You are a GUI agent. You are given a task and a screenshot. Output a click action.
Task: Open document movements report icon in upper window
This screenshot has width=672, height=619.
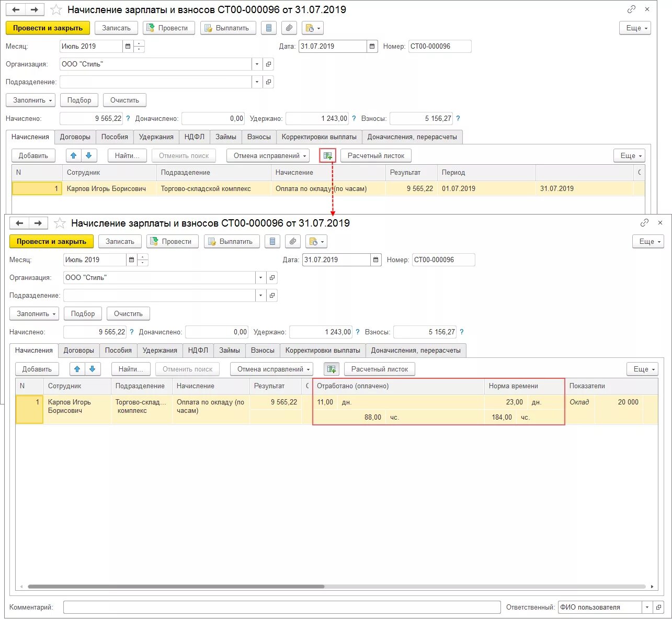coord(269,28)
